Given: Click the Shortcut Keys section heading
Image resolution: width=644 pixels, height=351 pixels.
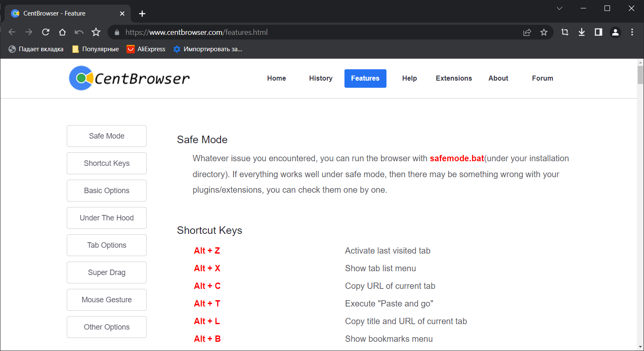Looking at the screenshot, I should coord(210,231).
